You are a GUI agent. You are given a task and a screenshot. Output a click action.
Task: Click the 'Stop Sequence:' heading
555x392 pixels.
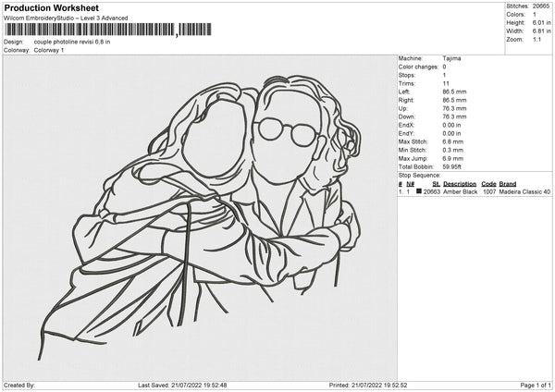point(419,176)
